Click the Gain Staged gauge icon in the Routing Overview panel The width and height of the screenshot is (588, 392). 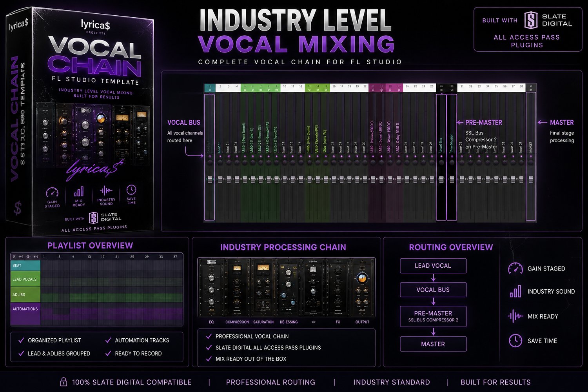pos(515,269)
